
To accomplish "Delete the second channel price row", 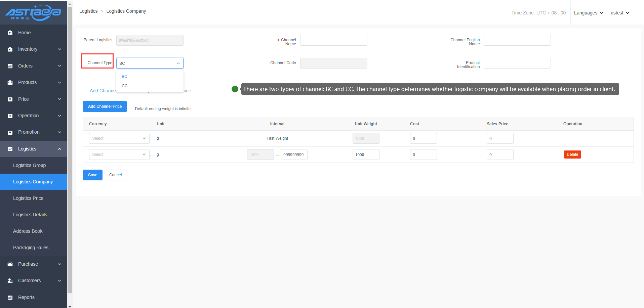I will (572, 155).
